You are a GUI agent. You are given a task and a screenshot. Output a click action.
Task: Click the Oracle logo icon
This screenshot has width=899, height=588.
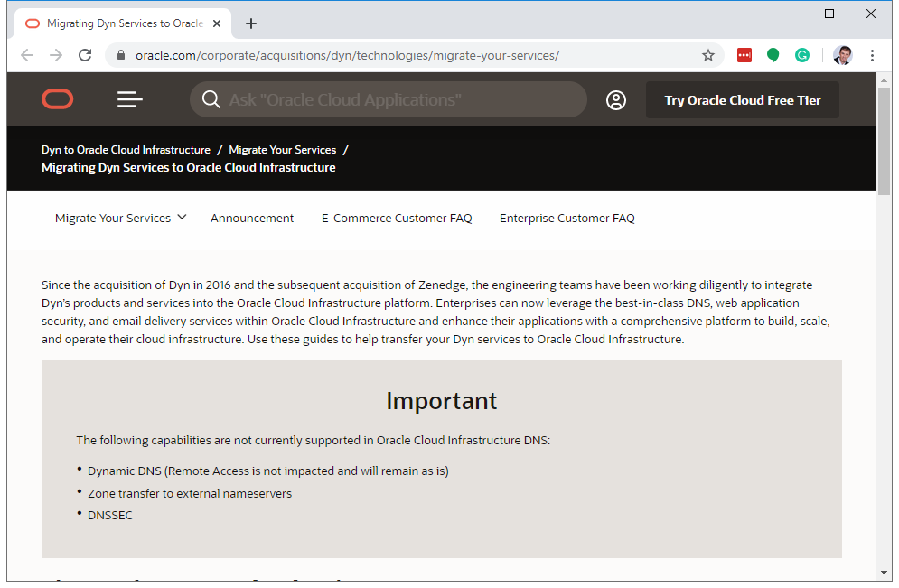(x=57, y=99)
